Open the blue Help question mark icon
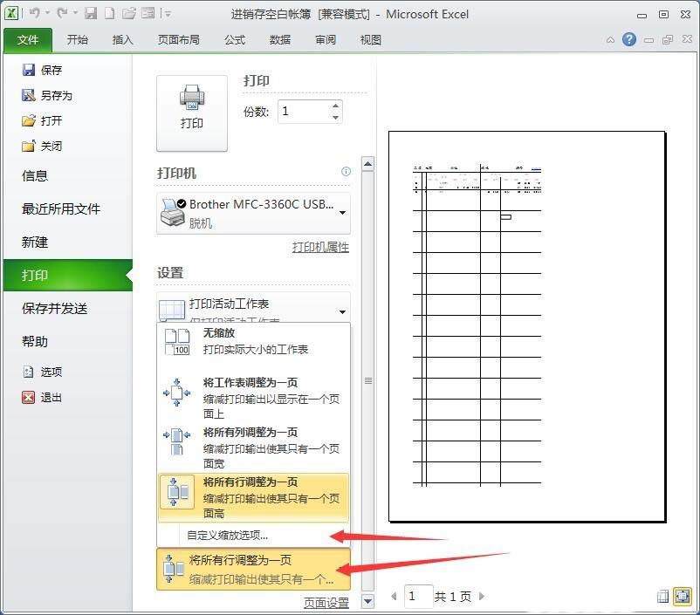Screen dimensions: 700x615 pos(629,40)
